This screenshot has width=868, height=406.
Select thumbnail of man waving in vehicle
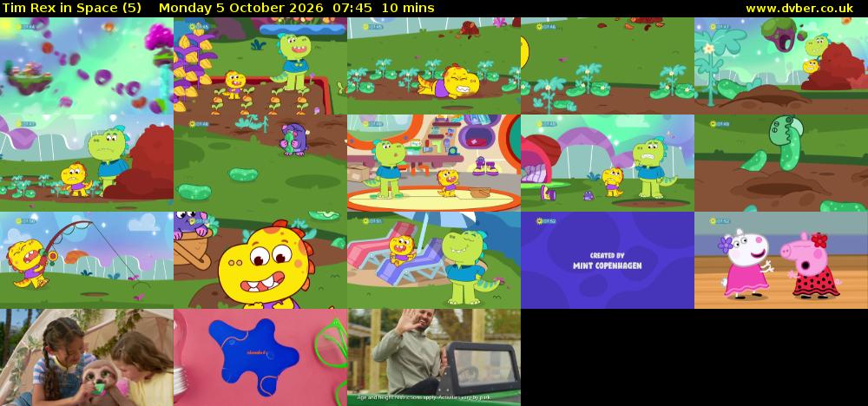tap(434, 357)
